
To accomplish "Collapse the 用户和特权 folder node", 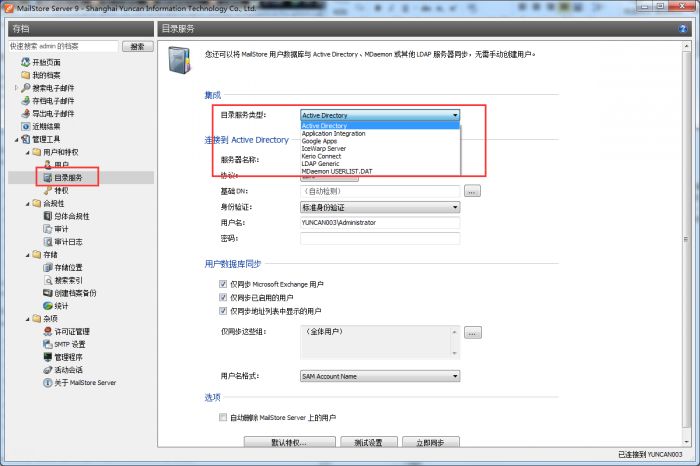I will pos(28,152).
